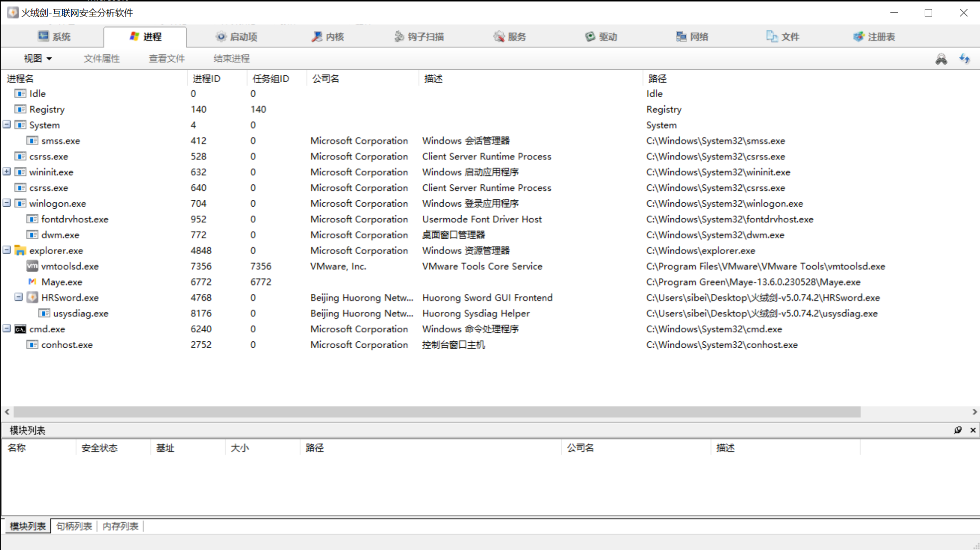Expand the wininit.exe process tree
This screenshot has height=550, width=980.
pos(7,171)
